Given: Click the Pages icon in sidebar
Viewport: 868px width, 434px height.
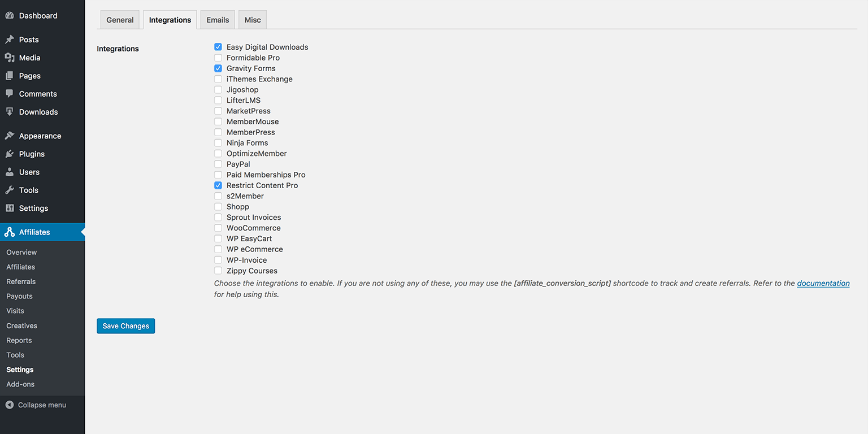Looking at the screenshot, I should (10, 76).
